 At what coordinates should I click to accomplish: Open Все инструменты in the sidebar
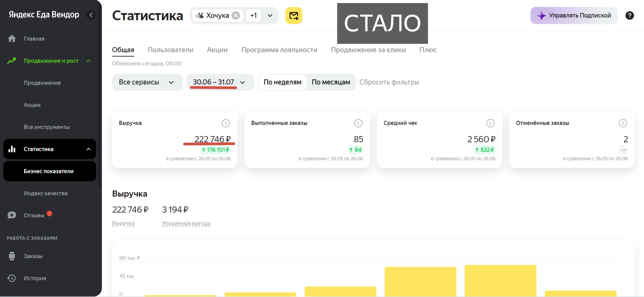(47, 127)
